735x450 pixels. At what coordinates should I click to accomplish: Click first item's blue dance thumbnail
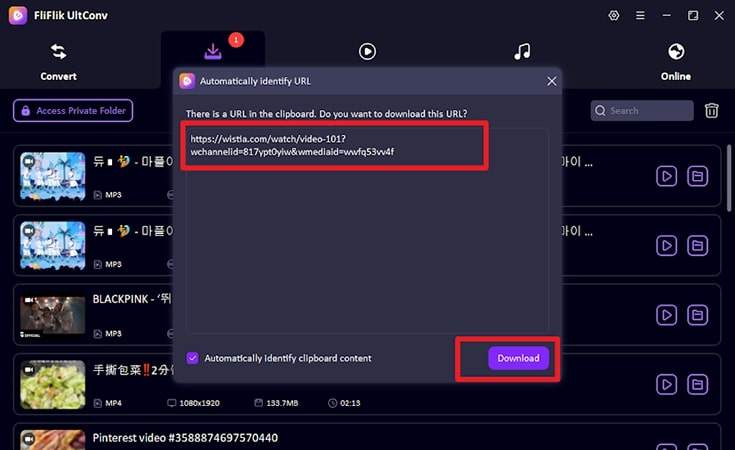point(53,176)
